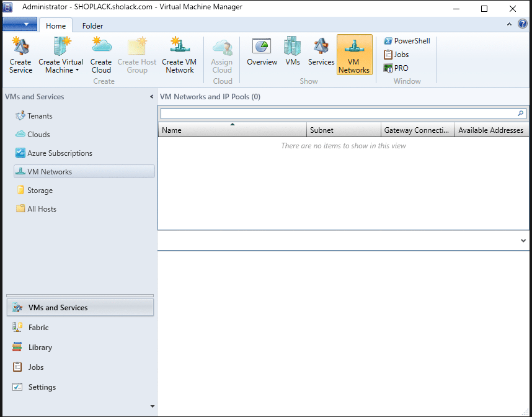Screen dimensions: 532x417
Task: Open the PowerShell window
Action: 407,41
